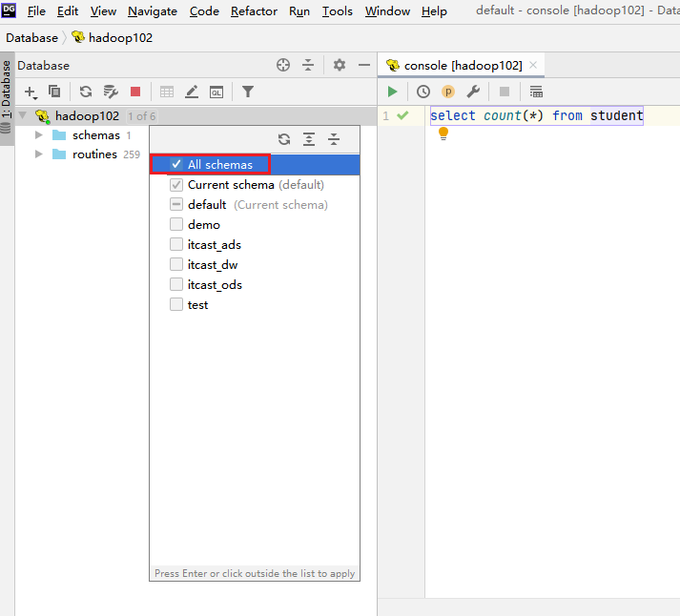
Task: Check the demo schema checkbox
Action: 176,224
